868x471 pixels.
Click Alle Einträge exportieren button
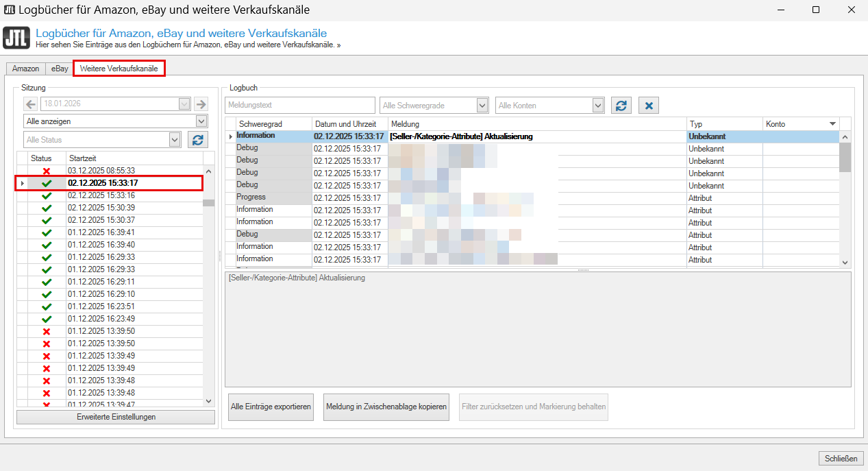tap(271, 407)
